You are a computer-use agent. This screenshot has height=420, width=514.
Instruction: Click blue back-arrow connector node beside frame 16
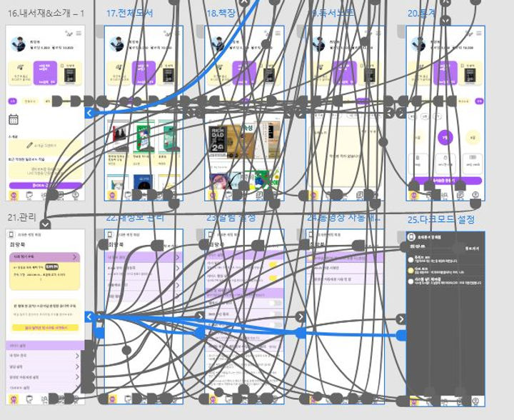click(89, 113)
